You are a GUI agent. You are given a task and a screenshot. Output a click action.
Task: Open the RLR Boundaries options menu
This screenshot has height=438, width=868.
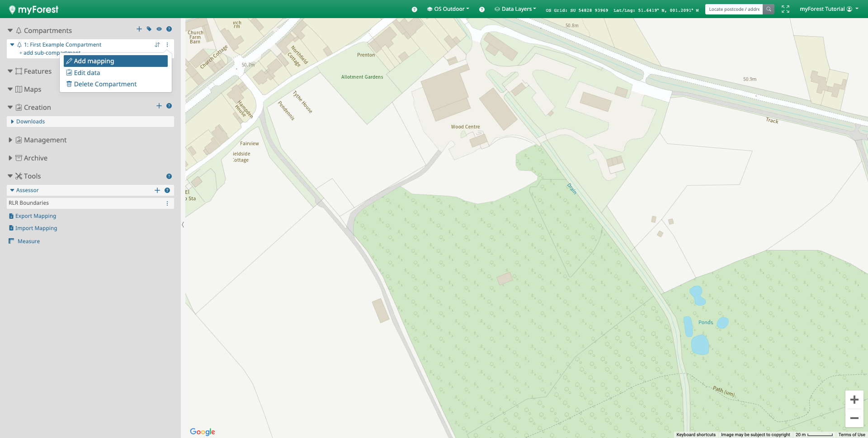click(x=167, y=203)
